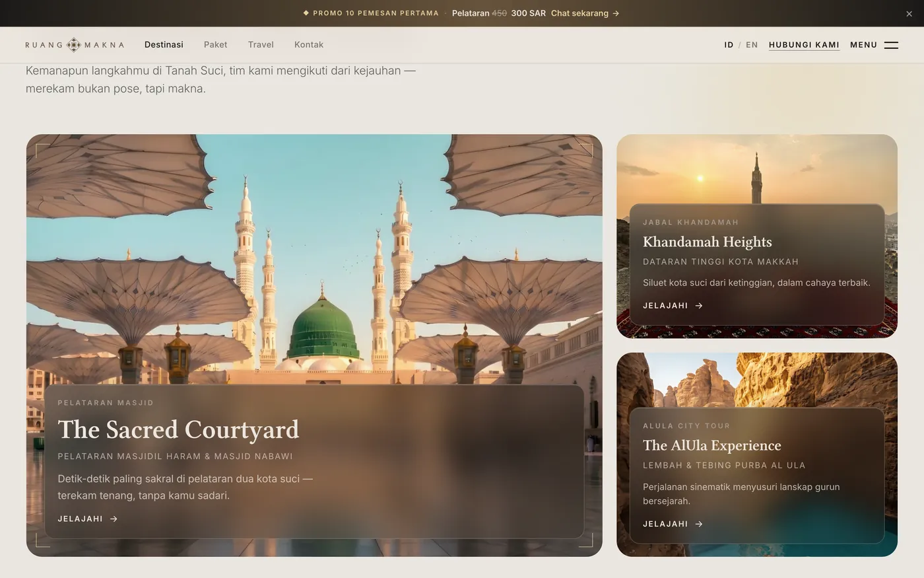This screenshot has width=924, height=578.
Task: Click the 'JABAL KHANDAMAH' label
Action: [691, 223]
